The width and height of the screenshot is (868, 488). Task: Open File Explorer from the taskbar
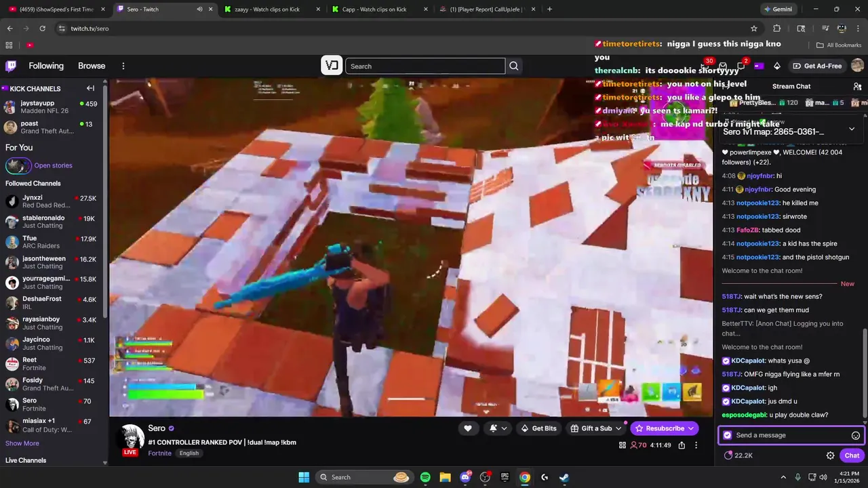[x=445, y=477]
